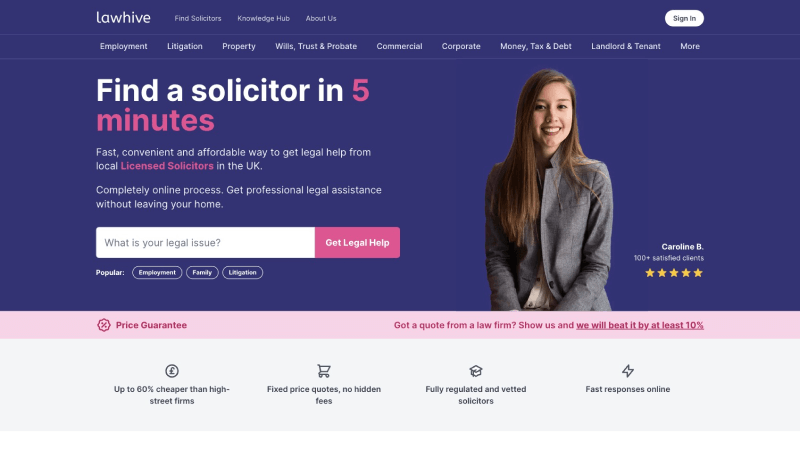Focus the 'What is your legal issue?' field

click(x=205, y=242)
